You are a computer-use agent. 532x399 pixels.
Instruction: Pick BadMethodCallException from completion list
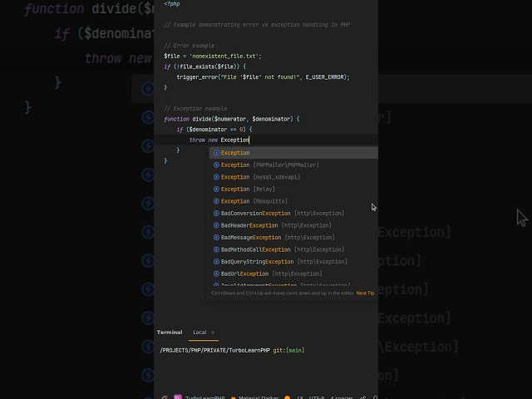click(x=293, y=249)
